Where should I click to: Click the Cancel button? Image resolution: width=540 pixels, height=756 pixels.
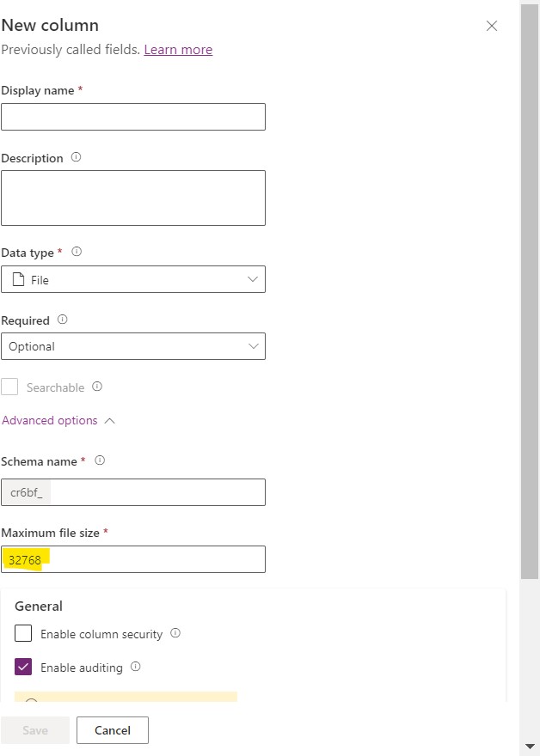pos(112,730)
